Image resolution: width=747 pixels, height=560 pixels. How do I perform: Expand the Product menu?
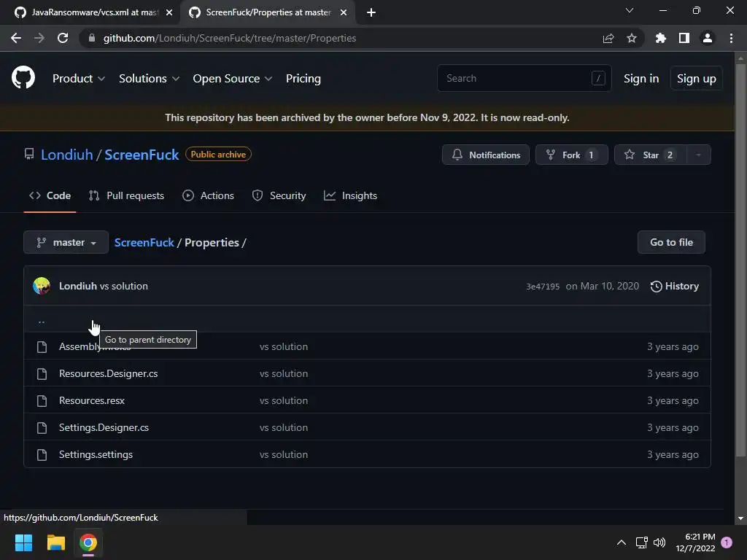pyautogui.click(x=79, y=79)
